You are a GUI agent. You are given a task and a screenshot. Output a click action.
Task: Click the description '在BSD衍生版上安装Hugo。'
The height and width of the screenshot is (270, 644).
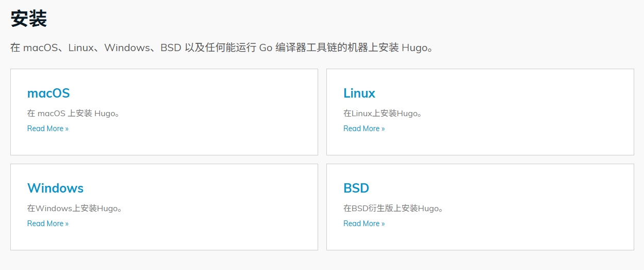point(393,209)
